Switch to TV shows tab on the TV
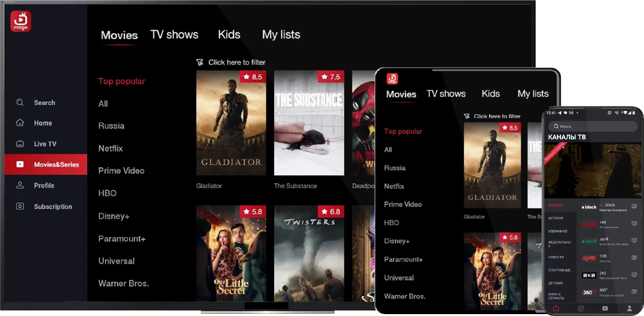The width and height of the screenshot is (644, 316). (x=174, y=34)
